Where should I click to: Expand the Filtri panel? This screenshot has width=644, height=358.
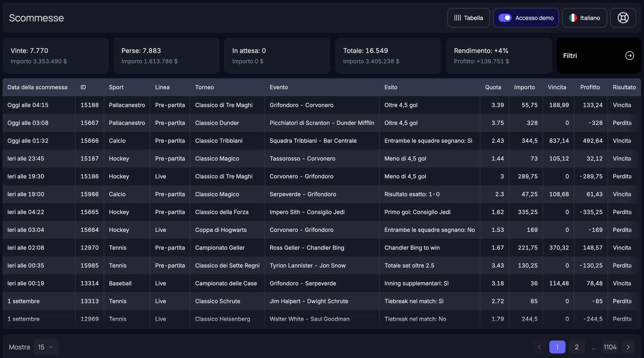pyautogui.click(x=598, y=56)
